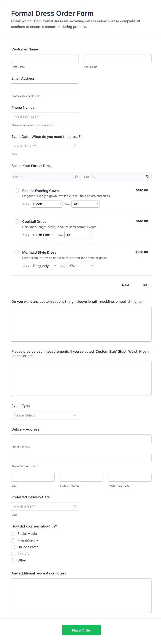Click the Postal / Zip Code field
Viewport: 161px width, 644px height.
(129, 477)
